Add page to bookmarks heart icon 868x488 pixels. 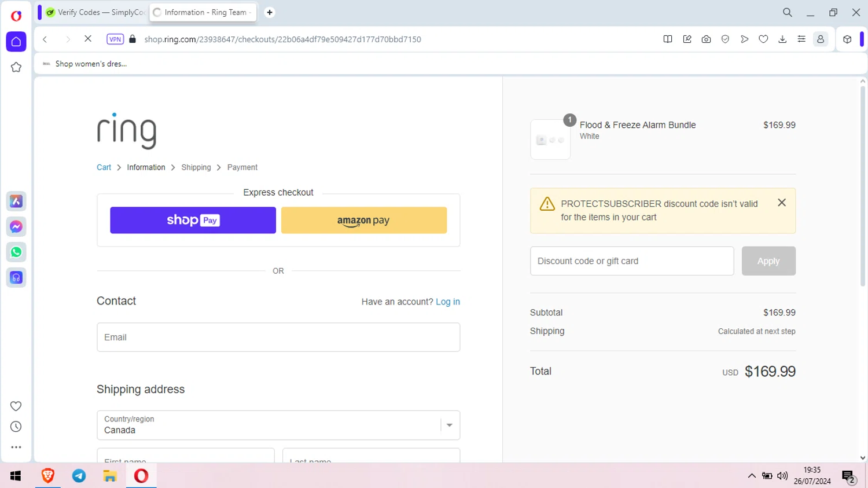tap(763, 39)
